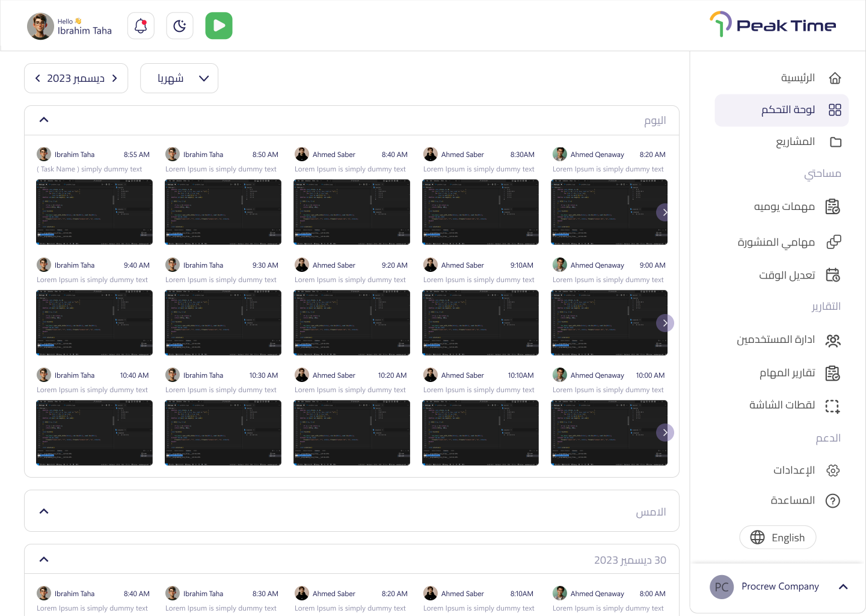The image size is (866, 616).
Task: Open the notifications bell
Action: point(141,26)
